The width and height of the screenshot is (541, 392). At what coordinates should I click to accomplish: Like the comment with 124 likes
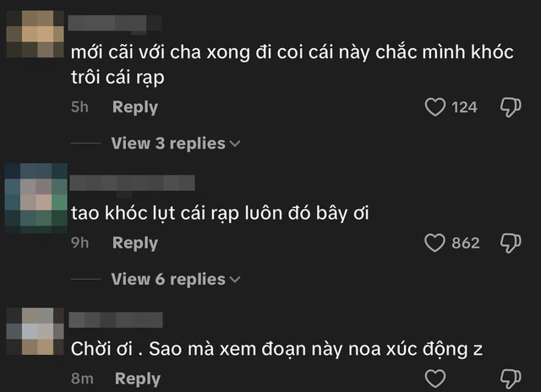(434, 107)
